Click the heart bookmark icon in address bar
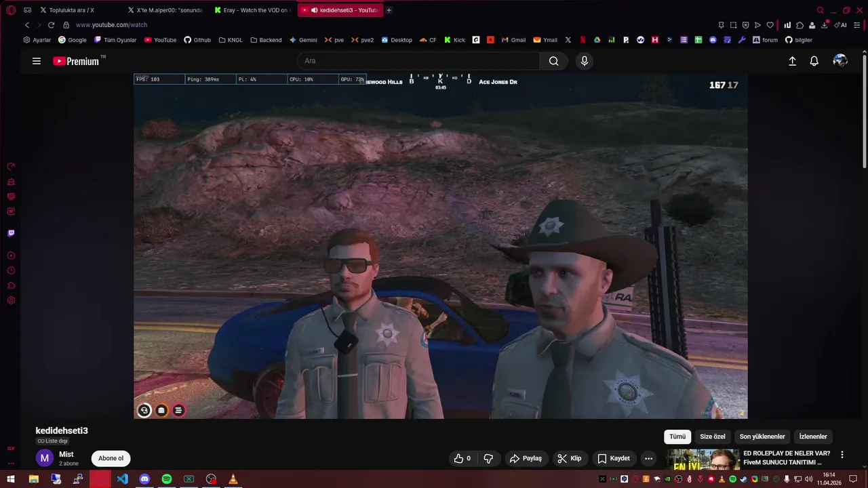868x488 pixels. [770, 25]
